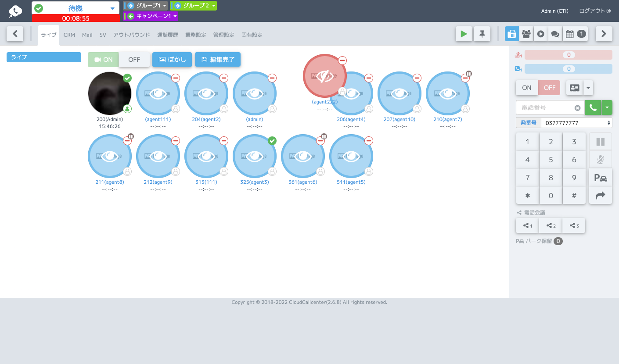Switch to the CRM tab
This screenshot has height=364, width=619.
[x=69, y=35]
